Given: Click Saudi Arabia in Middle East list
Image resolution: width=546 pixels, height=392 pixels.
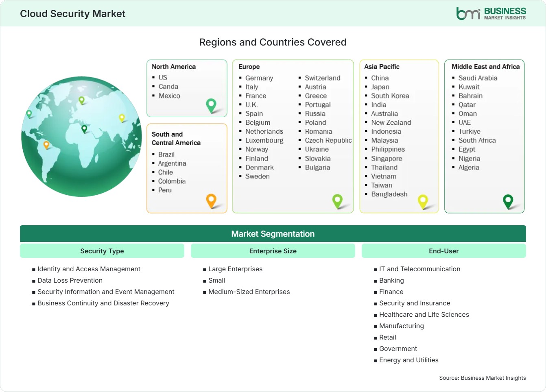Looking at the screenshot, I should click(x=478, y=78).
